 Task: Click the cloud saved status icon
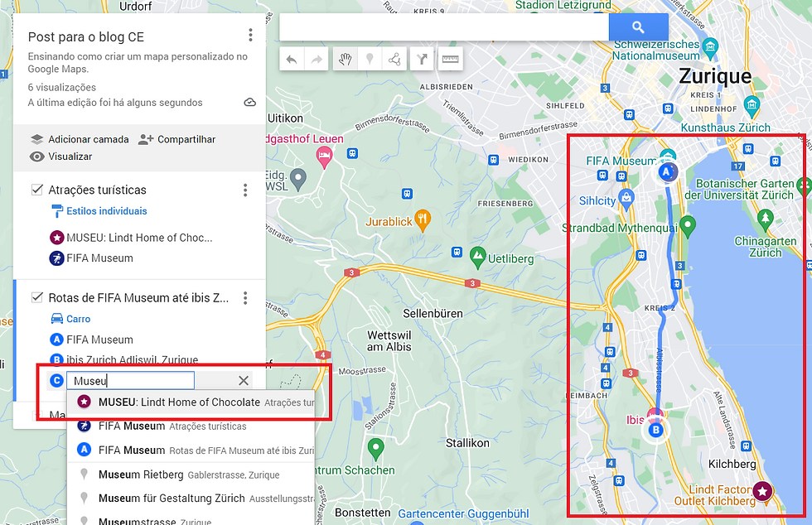point(250,103)
